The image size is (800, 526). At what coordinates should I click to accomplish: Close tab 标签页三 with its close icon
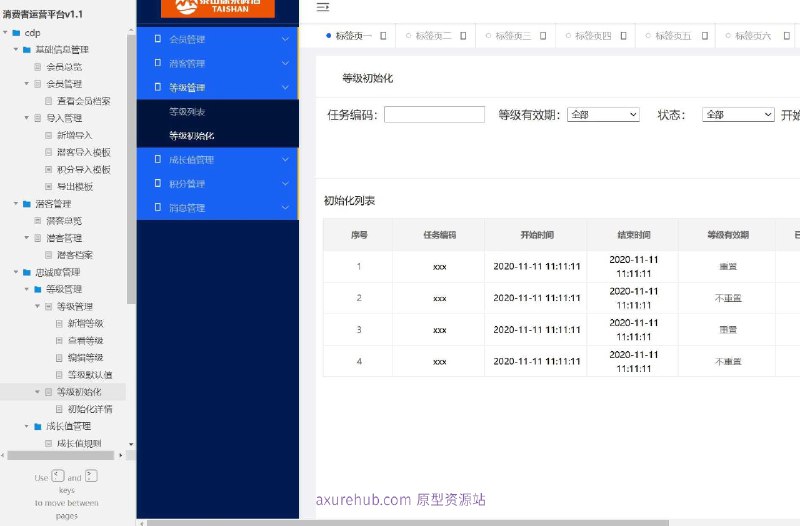(543, 36)
